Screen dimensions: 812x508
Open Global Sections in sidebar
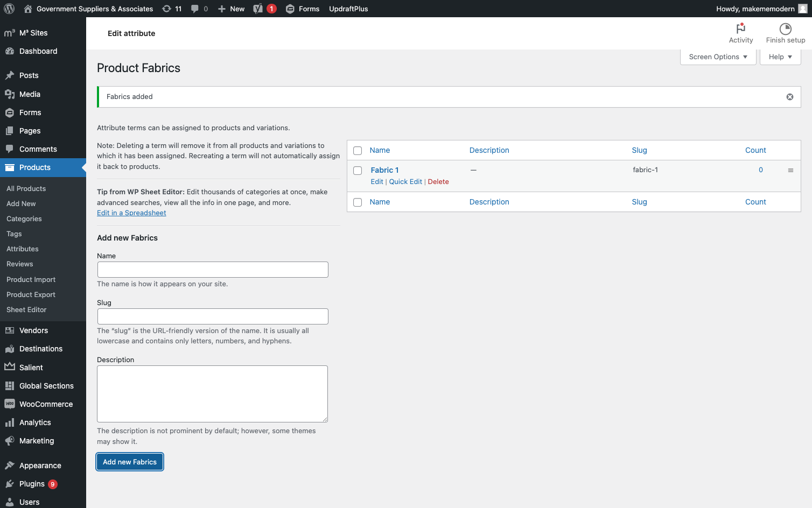pos(43,386)
